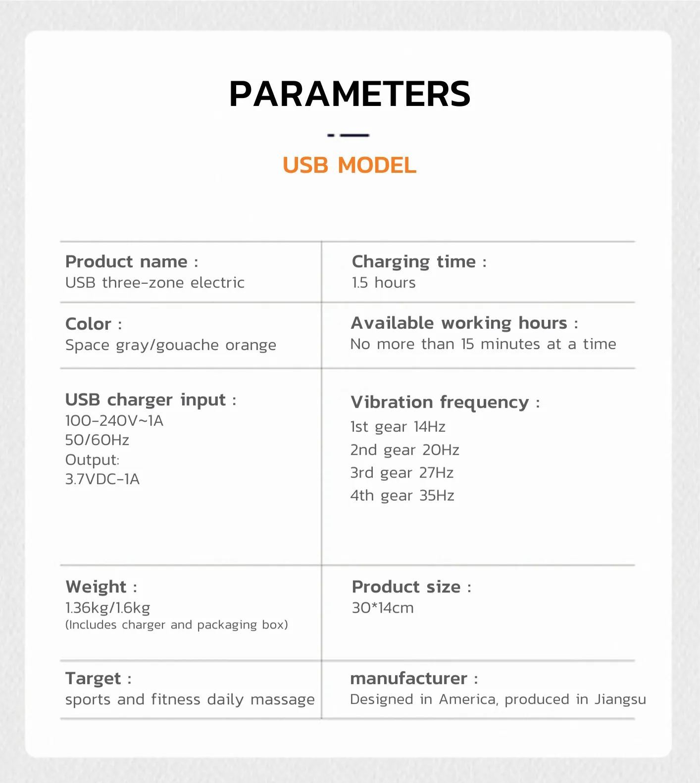Click the '4th gear 35Hz' line
Viewport: 700px width, 783px height.
coord(402,496)
